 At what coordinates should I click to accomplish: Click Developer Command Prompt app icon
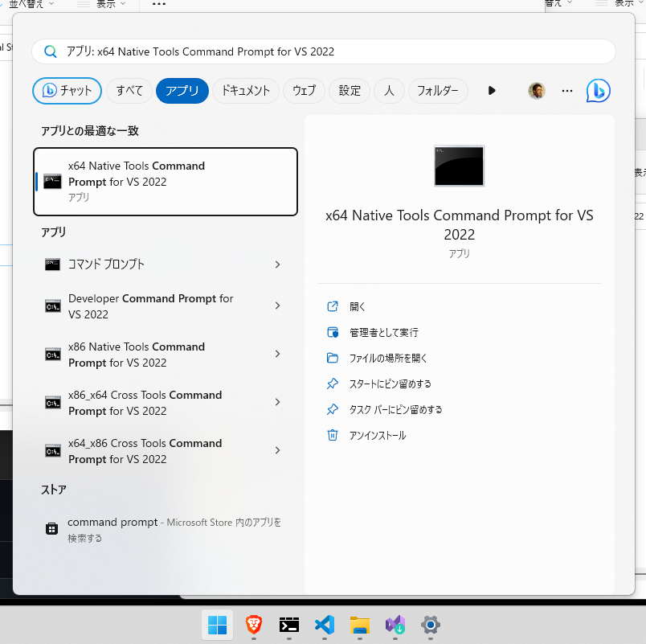(53, 306)
